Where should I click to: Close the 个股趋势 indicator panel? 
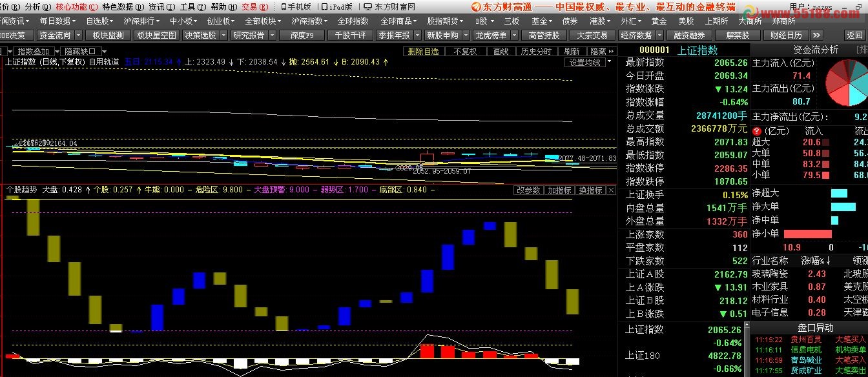[x=612, y=190]
